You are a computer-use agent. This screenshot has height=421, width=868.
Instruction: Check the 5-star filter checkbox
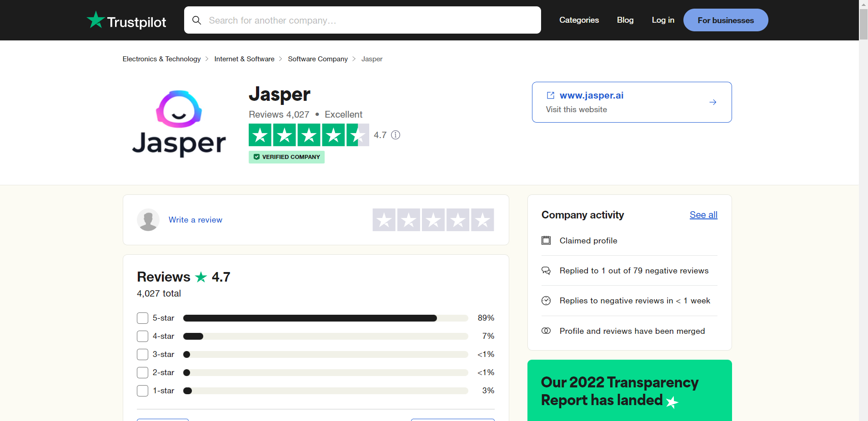143,318
